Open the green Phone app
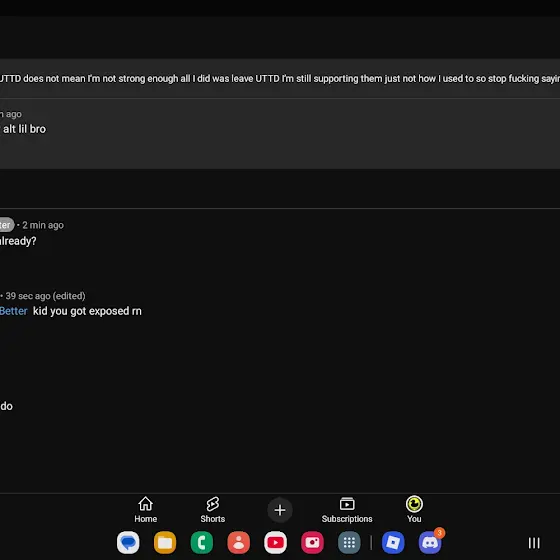 pos(202,542)
